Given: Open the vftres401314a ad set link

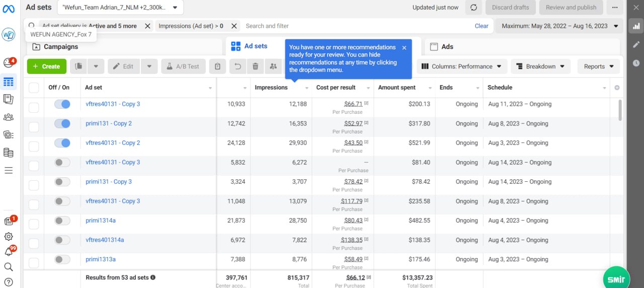Looking at the screenshot, I should coord(105,240).
